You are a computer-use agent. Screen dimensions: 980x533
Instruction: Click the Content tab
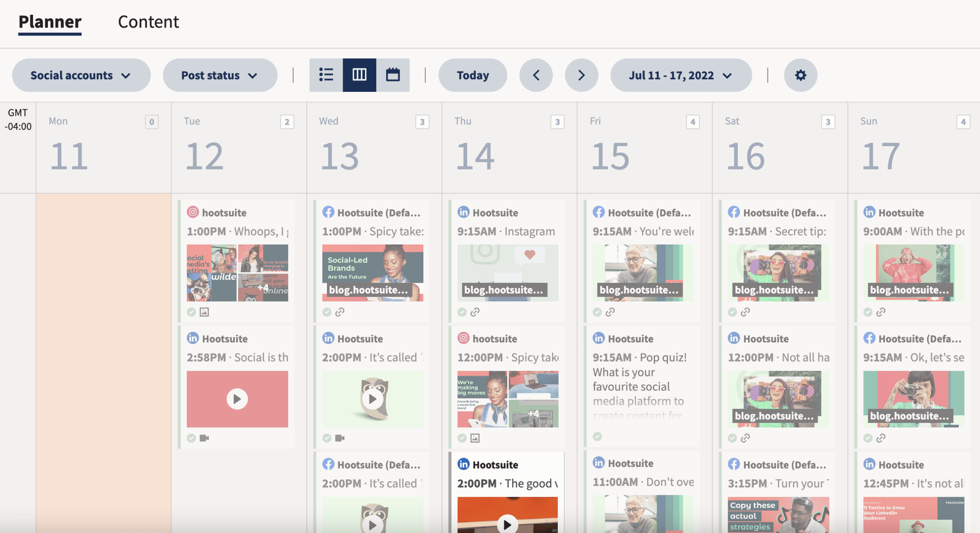pos(149,21)
